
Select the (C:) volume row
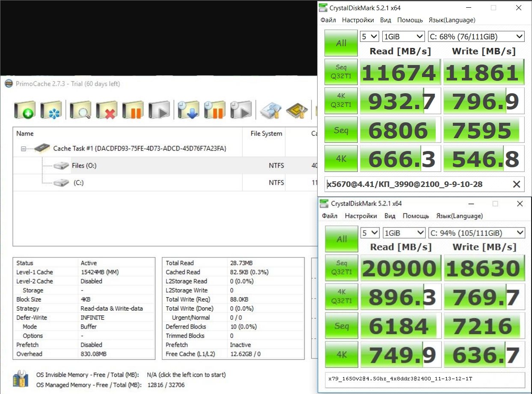[x=165, y=183]
